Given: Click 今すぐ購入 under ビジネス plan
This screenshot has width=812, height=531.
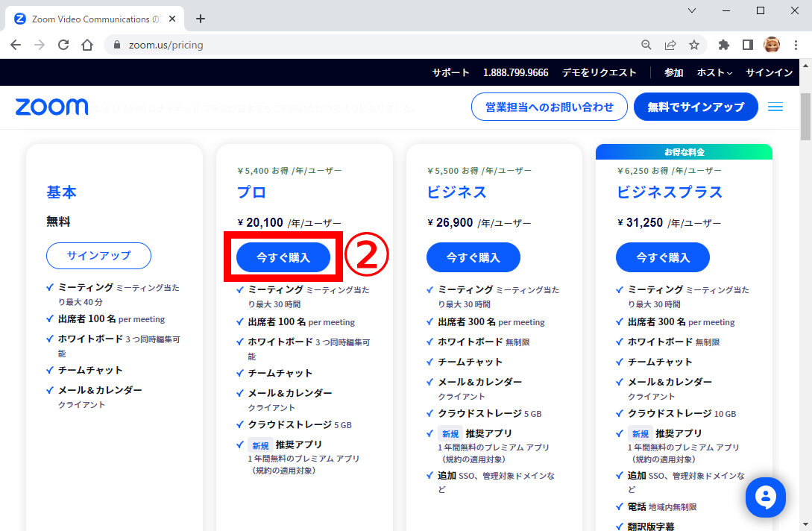Looking at the screenshot, I should point(473,257).
